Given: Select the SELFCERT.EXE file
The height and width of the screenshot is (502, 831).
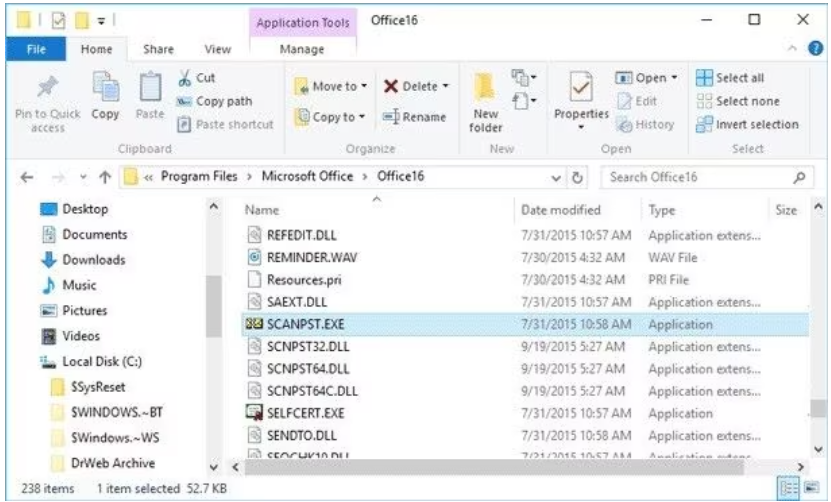Looking at the screenshot, I should (x=525, y=413).
